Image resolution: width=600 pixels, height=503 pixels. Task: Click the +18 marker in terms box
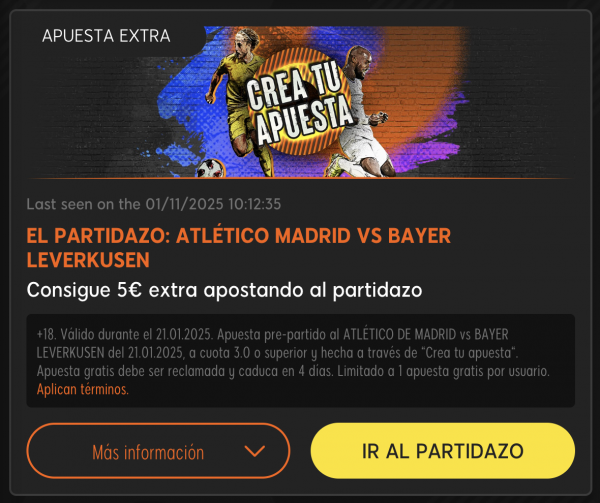(46, 334)
